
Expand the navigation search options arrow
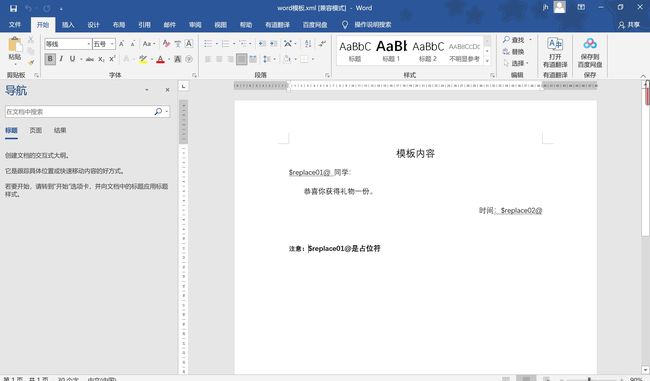pyautogui.click(x=167, y=112)
